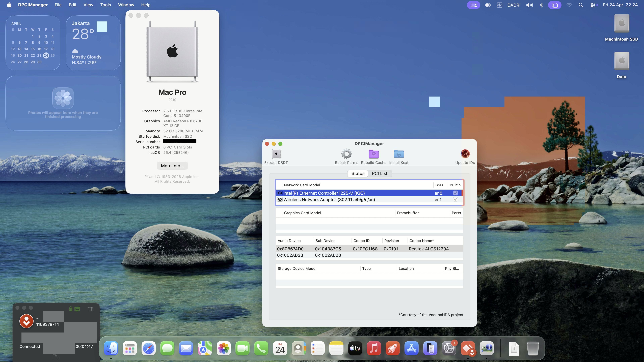Open the Edit menu

(x=72, y=5)
